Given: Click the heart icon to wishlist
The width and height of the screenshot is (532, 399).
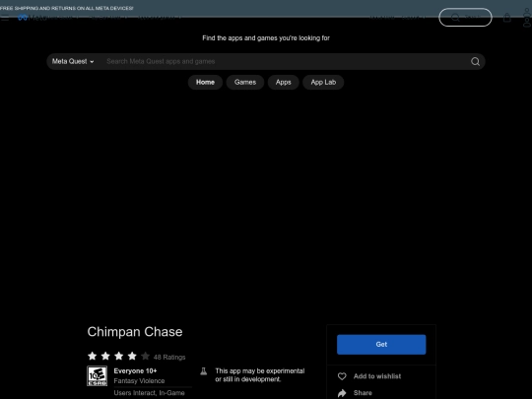Looking at the screenshot, I should tap(342, 376).
